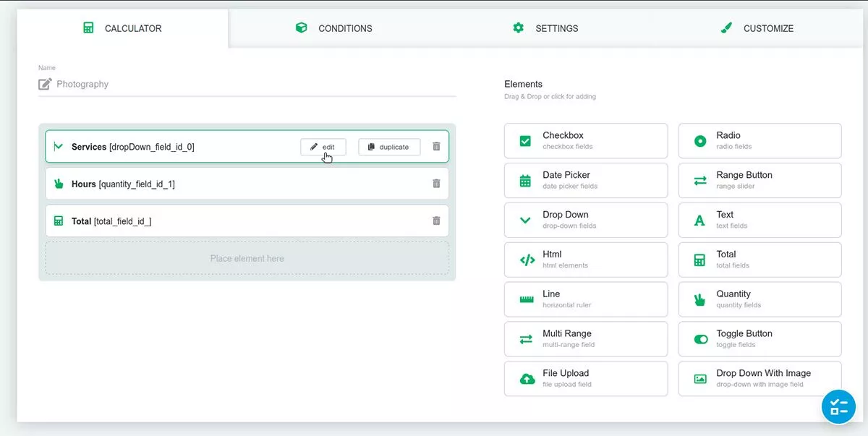This screenshot has height=436, width=868.
Task: Click the 'horizontal ruler' subtitle text
Action: click(x=566, y=305)
